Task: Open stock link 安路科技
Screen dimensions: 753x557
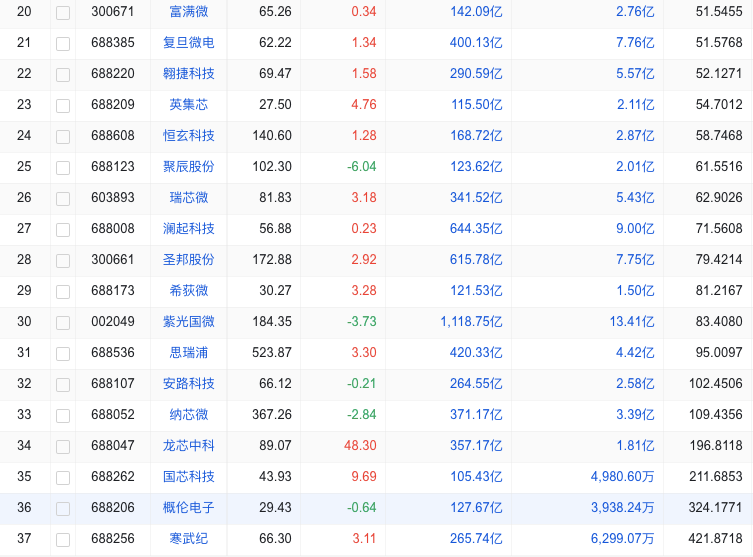Action: (x=189, y=383)
